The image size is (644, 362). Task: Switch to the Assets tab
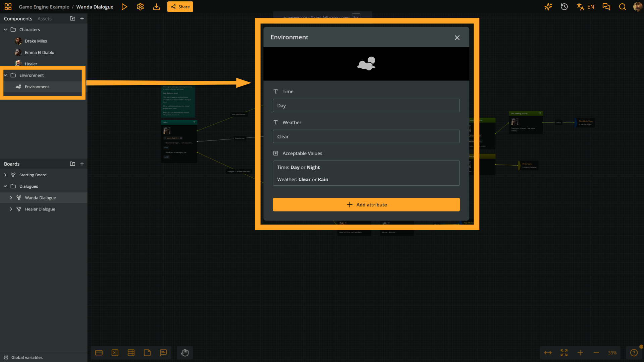pyautogui.click(x=45, y=19)
